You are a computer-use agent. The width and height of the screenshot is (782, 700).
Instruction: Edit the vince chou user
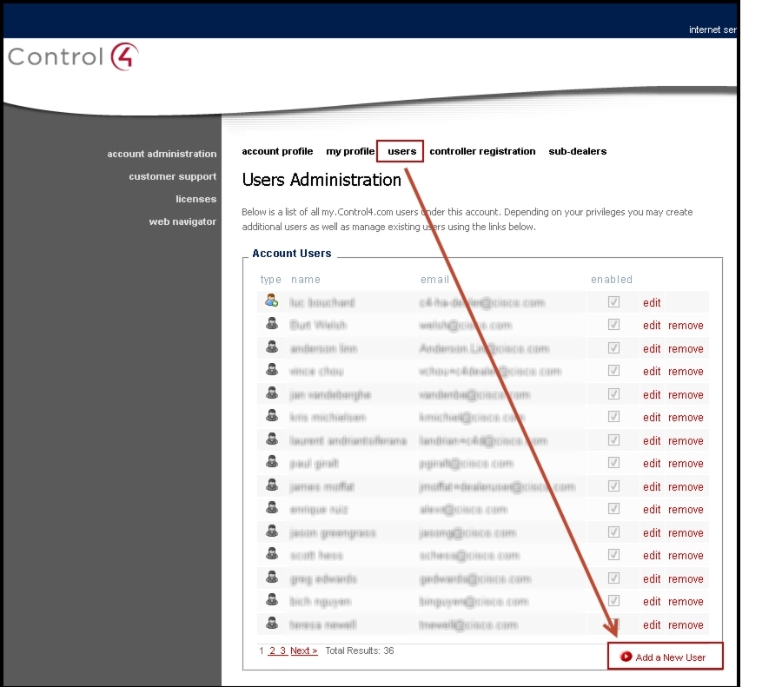[652, 372]
